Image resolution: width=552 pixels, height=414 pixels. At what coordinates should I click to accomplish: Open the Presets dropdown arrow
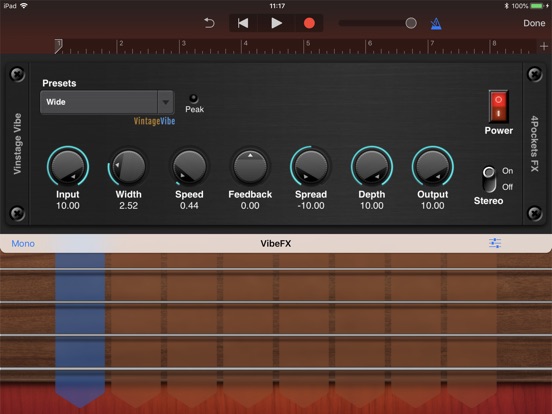pyautogui.click(x=165, y=102)
